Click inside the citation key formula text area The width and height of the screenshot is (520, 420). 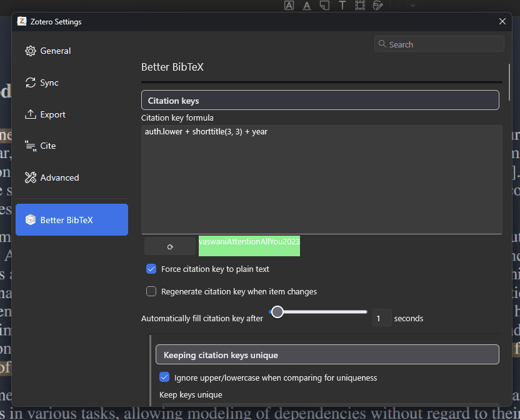pos(322,179)
